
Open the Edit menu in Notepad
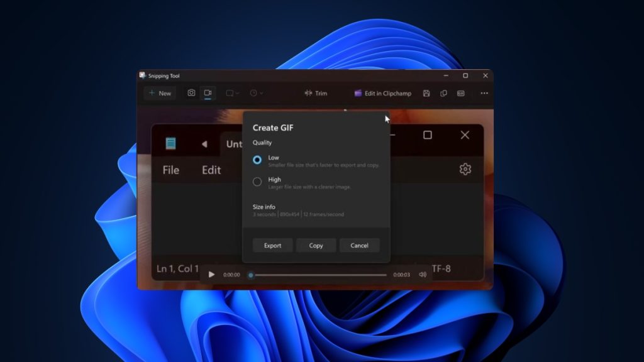click(211, 170)
